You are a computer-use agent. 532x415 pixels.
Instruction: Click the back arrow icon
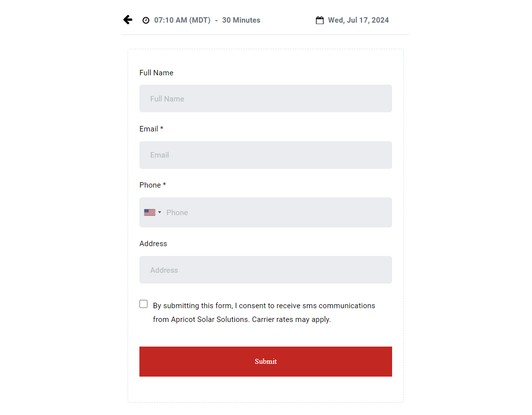tap(128, 20)
